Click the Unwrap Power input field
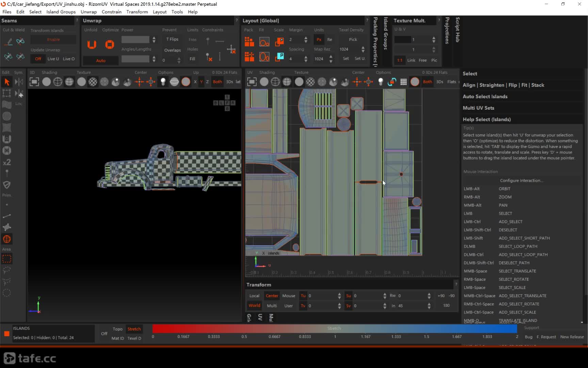 (135, 40)
